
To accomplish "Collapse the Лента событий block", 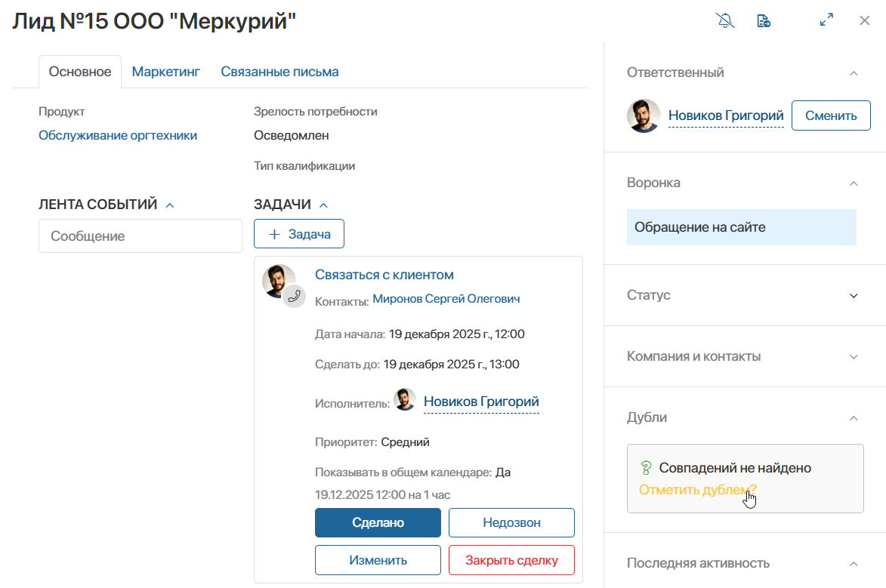I will [169, 205].
